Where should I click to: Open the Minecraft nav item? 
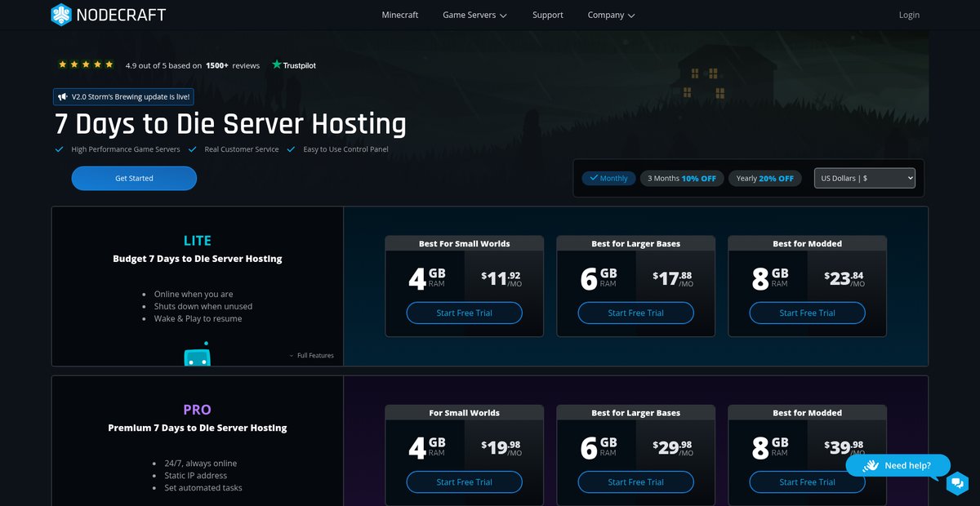pyautogui.click(x=400, y=15)
